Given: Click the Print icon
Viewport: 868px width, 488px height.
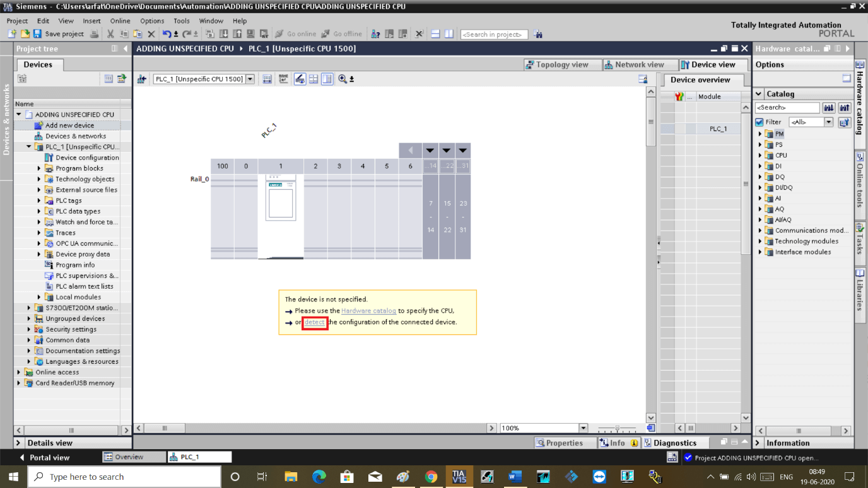Looking at the screenshot, I should pyautogui.click(x=94, y=33).
